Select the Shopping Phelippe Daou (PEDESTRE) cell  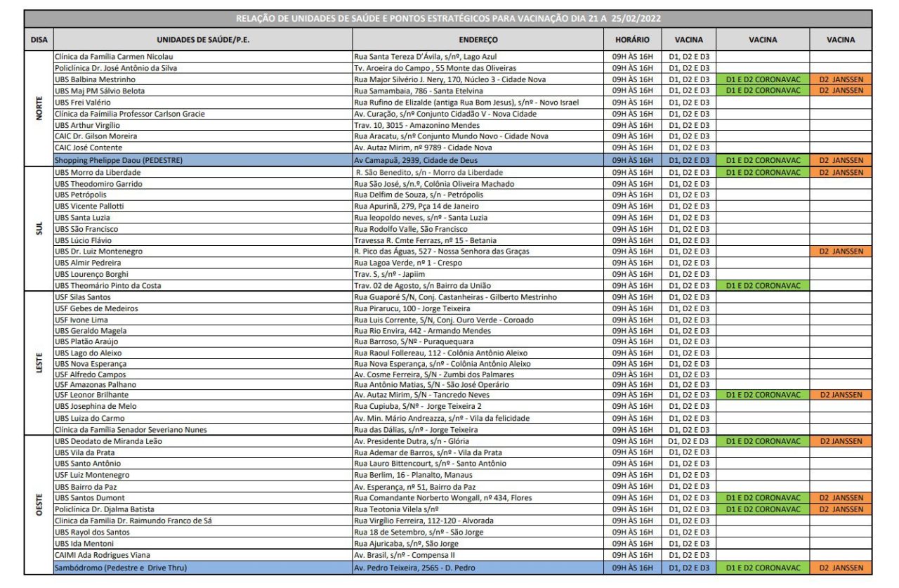[202, 160]
